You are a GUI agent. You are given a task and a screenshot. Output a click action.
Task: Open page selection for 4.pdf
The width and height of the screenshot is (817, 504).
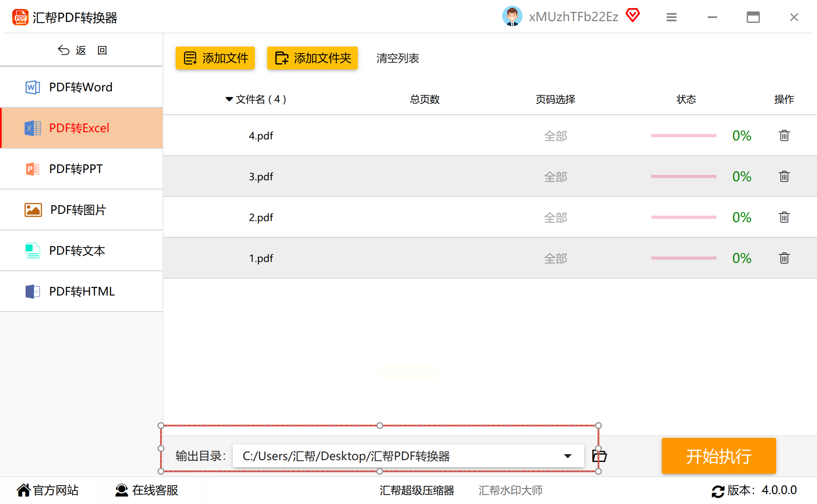coord(555,136)
